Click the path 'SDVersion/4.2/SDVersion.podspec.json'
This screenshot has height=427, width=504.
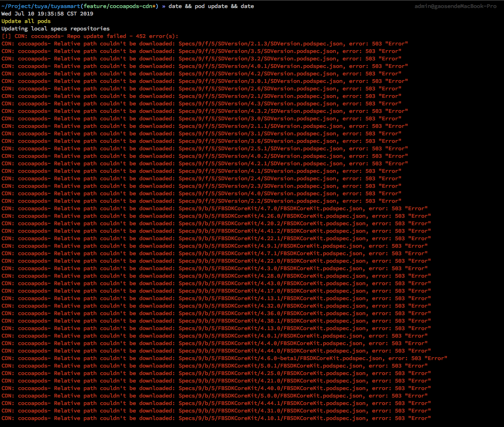(x=277, y=74)
